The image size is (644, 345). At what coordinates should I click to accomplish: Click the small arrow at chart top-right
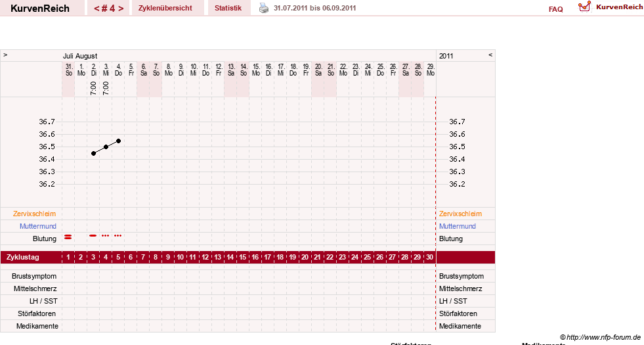tap(490, 55)
